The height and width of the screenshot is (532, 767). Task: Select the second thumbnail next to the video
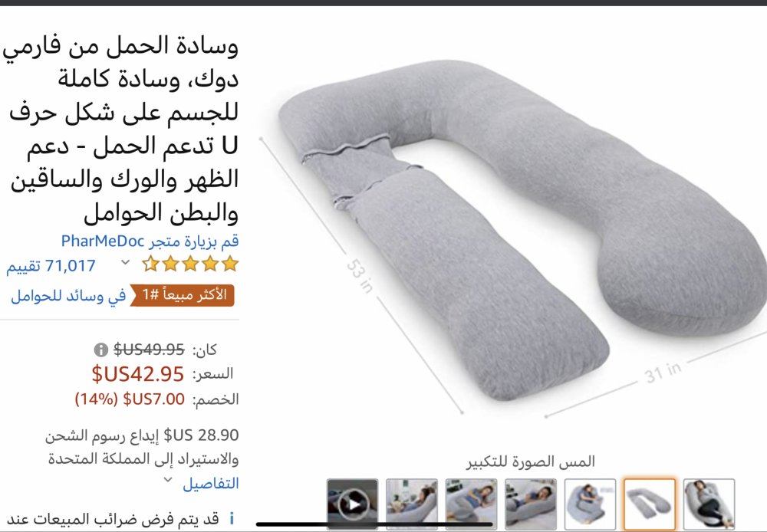412,504
